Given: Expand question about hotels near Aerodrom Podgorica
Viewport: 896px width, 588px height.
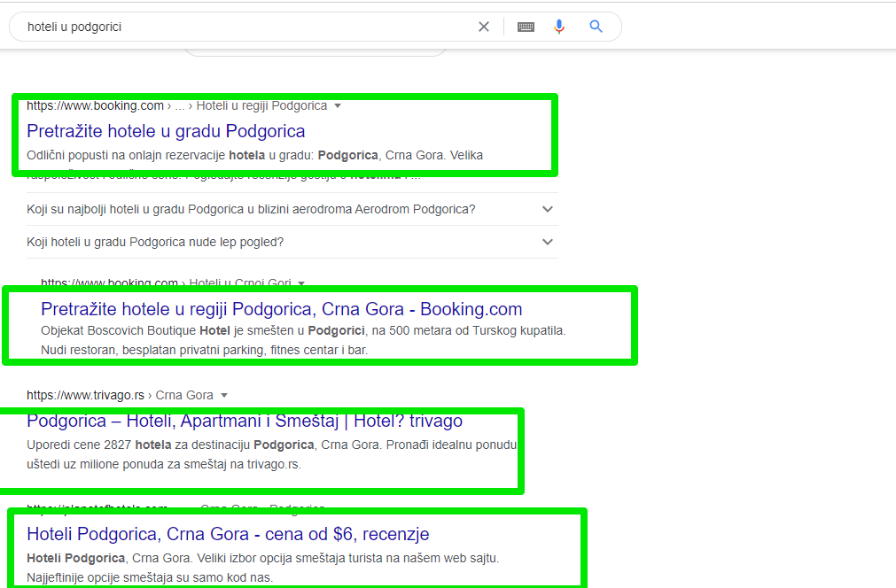Looking at the screenshot, I should (x=292, y=210).
